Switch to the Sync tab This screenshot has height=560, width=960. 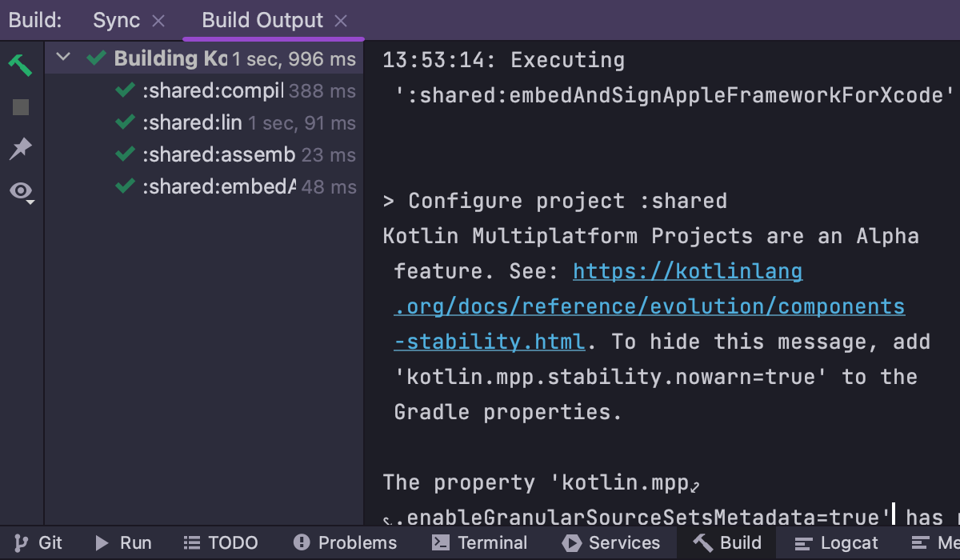click(116, 21)
